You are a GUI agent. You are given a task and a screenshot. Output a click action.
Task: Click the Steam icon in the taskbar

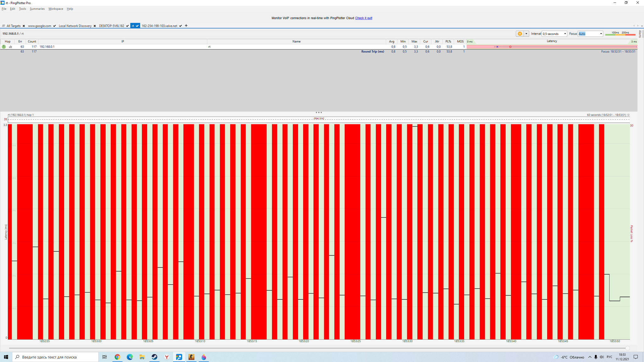154,357
